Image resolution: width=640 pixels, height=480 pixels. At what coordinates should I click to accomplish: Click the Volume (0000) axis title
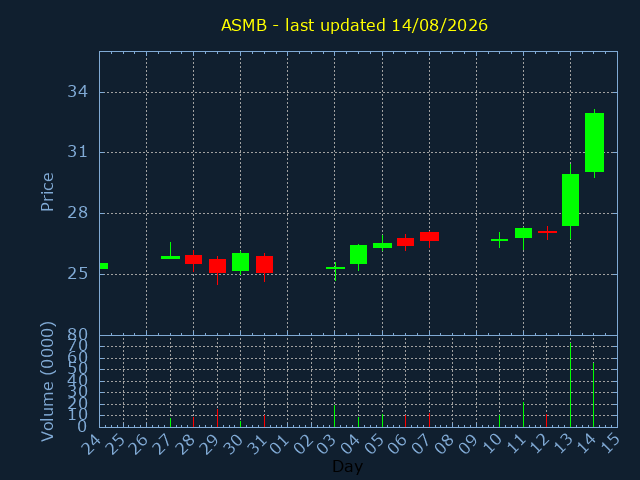[47, 382]
